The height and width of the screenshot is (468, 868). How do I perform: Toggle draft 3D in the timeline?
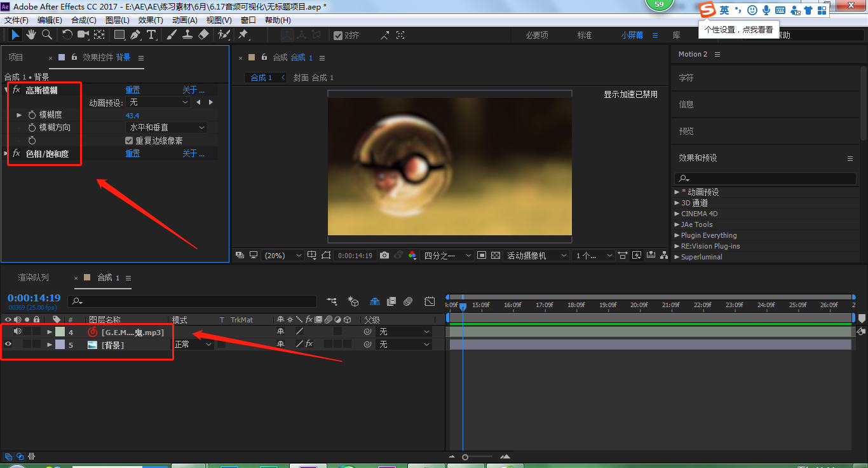pyautogui.click(x=354, y=301)
